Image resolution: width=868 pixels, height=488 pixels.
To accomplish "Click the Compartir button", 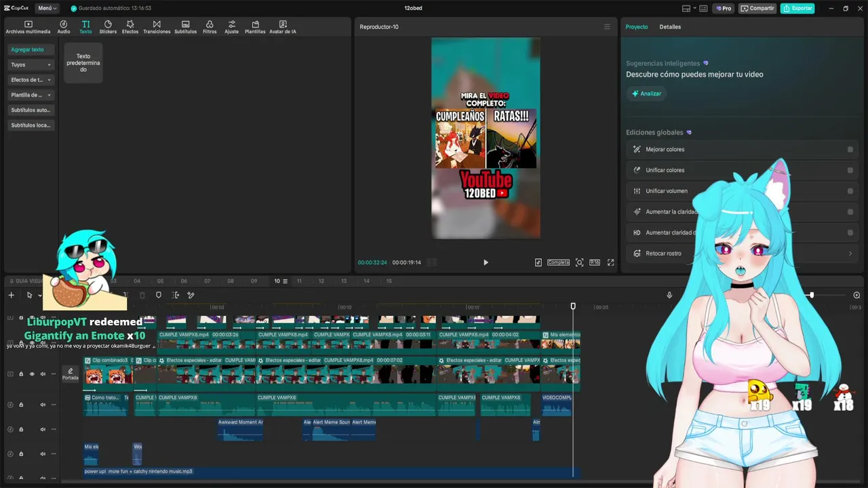I will [x=757, y=9].
